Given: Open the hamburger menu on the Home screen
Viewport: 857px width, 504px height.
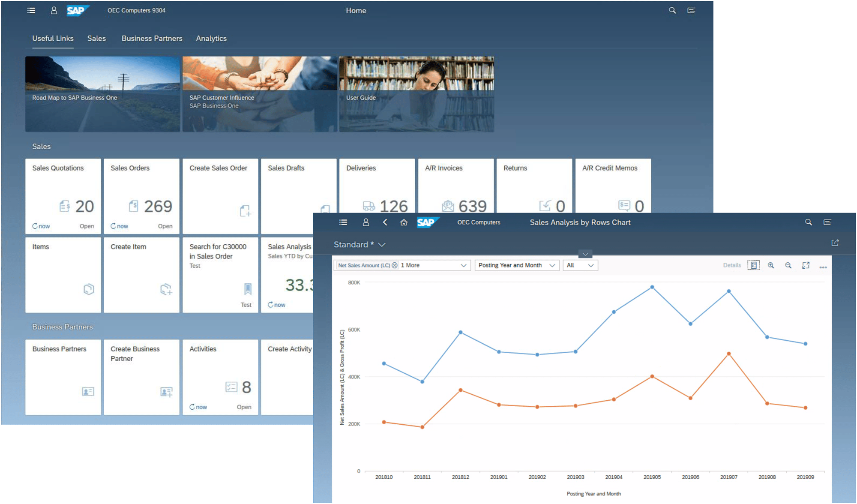Looking at the screenshot, I should tap(31, 10).
